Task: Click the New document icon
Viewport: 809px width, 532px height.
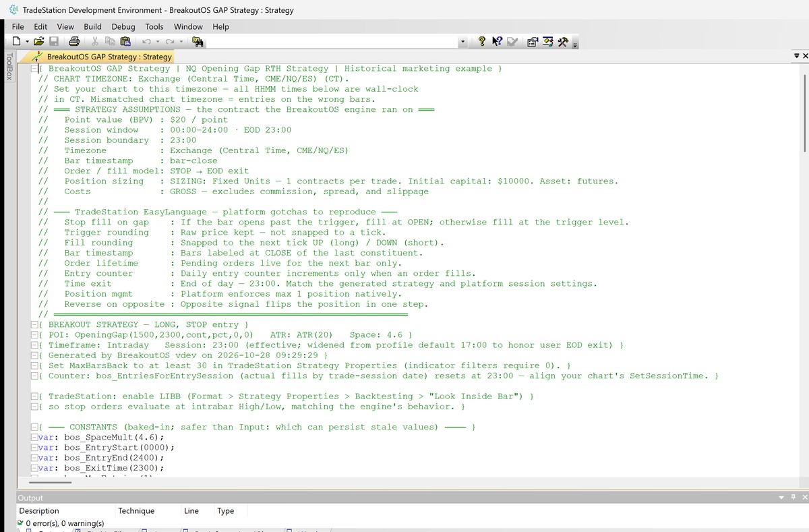Action: pyautogui.click(x=17, y=42)
